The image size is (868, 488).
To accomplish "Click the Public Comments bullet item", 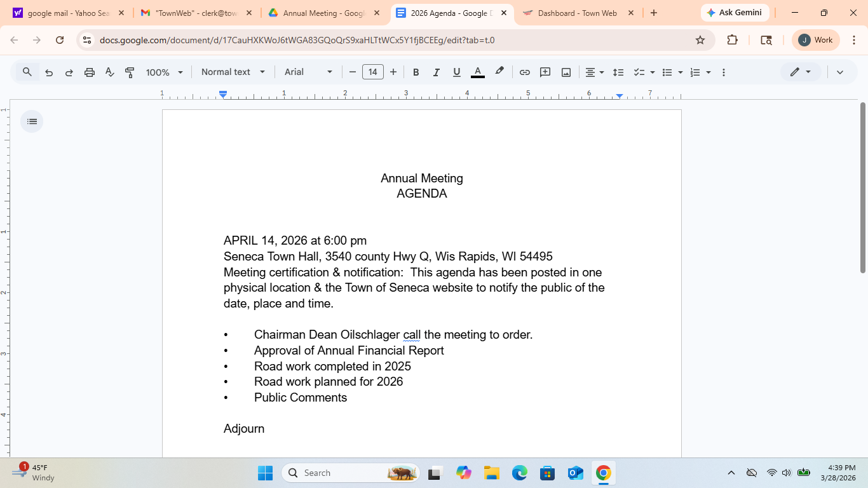I will [301, 398].
